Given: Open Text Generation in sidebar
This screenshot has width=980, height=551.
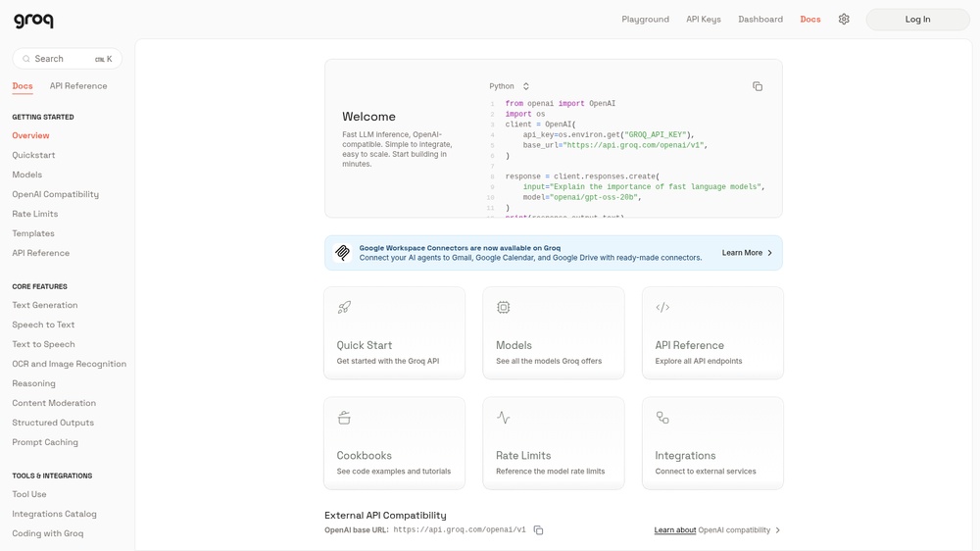Looking at the screenshot, I should tap(45, 305).
